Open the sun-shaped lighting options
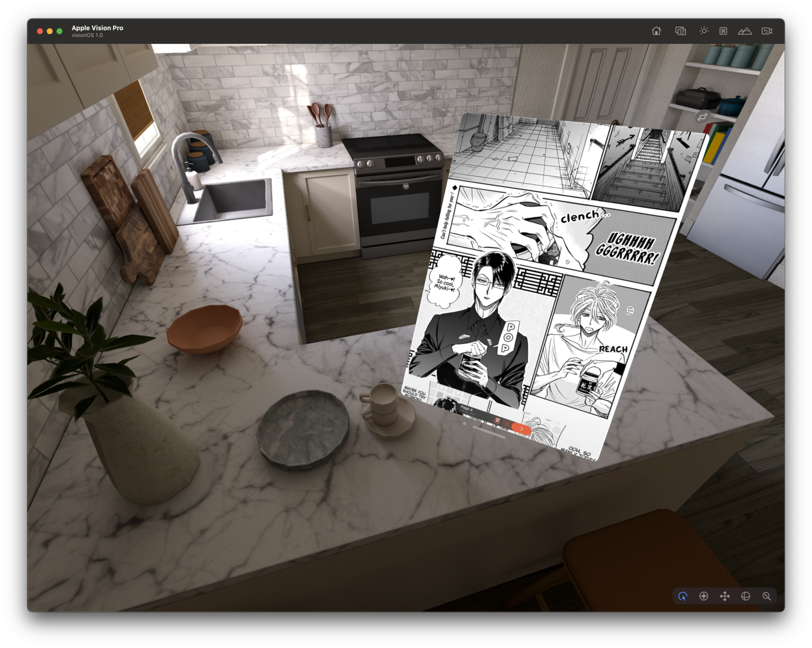This screenshot has height=648, width=812. pos(704,31)
